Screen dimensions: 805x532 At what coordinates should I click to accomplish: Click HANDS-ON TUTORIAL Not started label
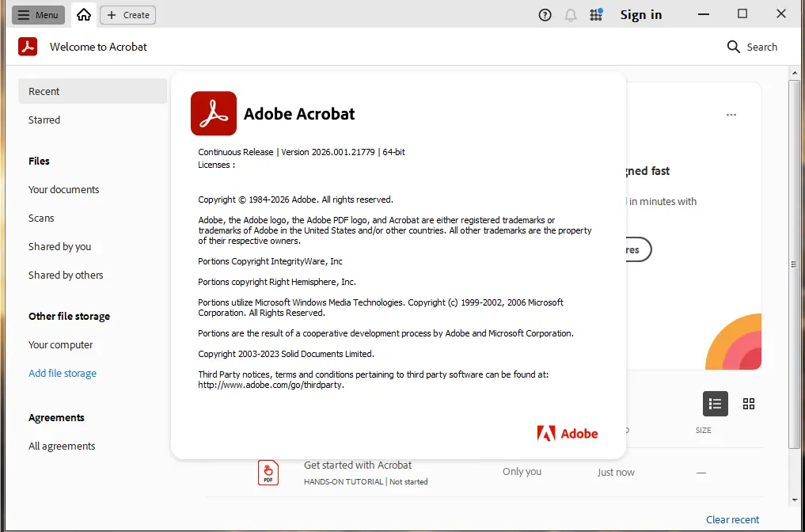pos(366,481)
